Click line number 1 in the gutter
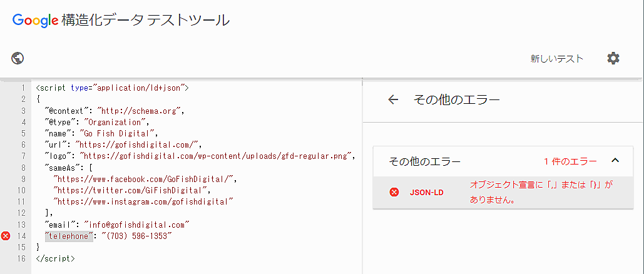 coord(22,88)
